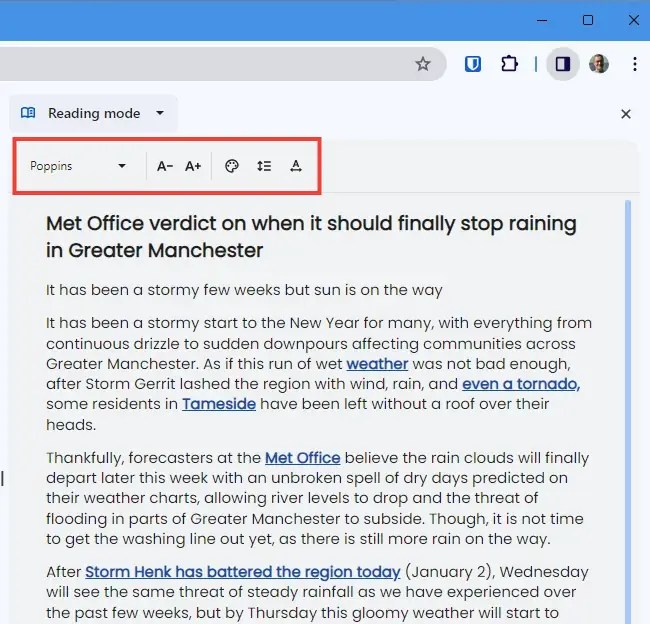Bookmark this page with the star icon
This screenshot has height=624, width=650.
pos(422,64)
